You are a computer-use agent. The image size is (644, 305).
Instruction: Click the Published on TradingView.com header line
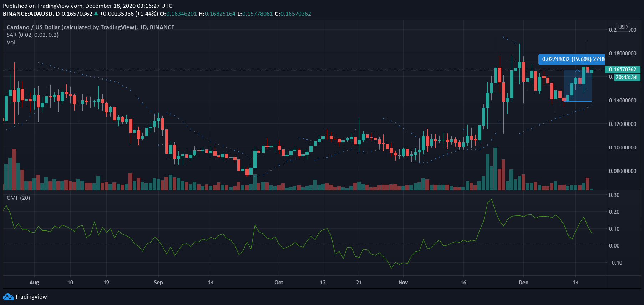pyautogui.click(x=87, y=6)
